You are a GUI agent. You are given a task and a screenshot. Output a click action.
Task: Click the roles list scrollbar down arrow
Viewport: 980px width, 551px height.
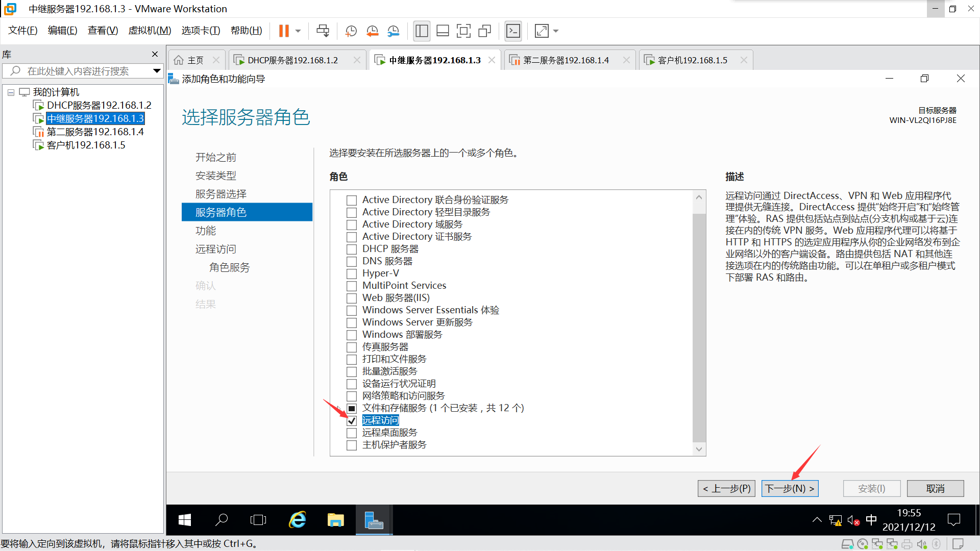699,449
